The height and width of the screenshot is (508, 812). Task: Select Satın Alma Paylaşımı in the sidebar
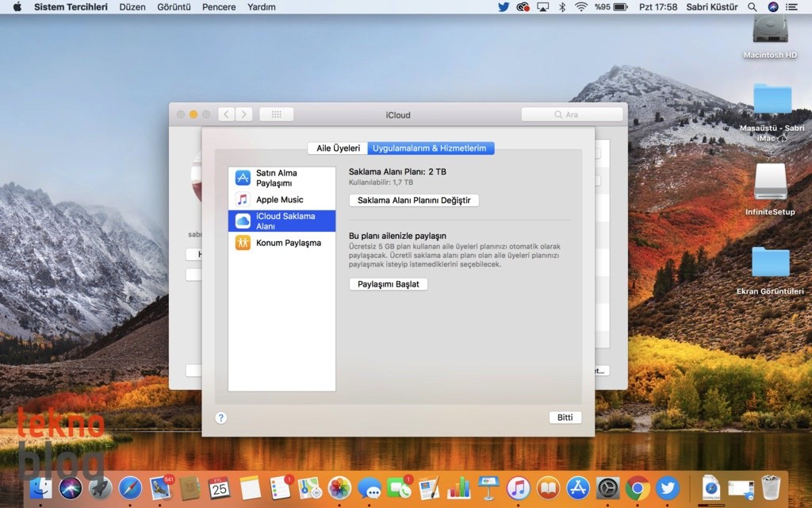(x=282, y=179)
